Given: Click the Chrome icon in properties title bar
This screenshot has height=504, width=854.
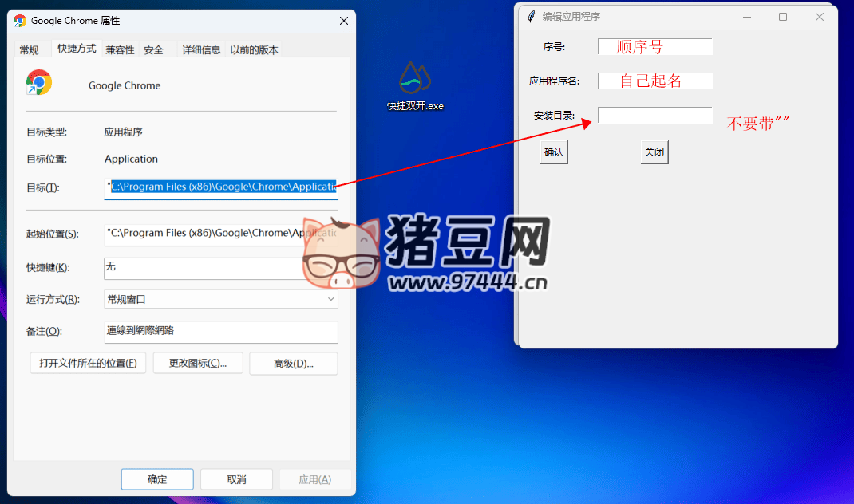Looking at the screenshot, I should pos(20,21).
